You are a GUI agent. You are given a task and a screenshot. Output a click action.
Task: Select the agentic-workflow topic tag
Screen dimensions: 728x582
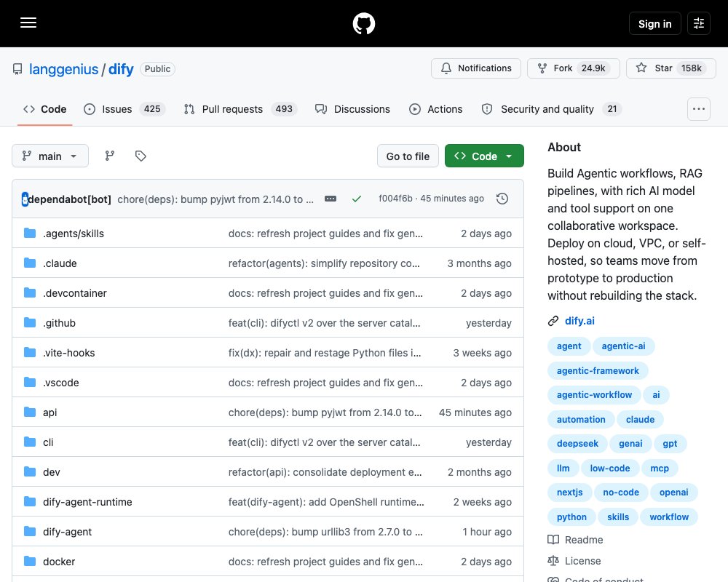tap(594, 395)
